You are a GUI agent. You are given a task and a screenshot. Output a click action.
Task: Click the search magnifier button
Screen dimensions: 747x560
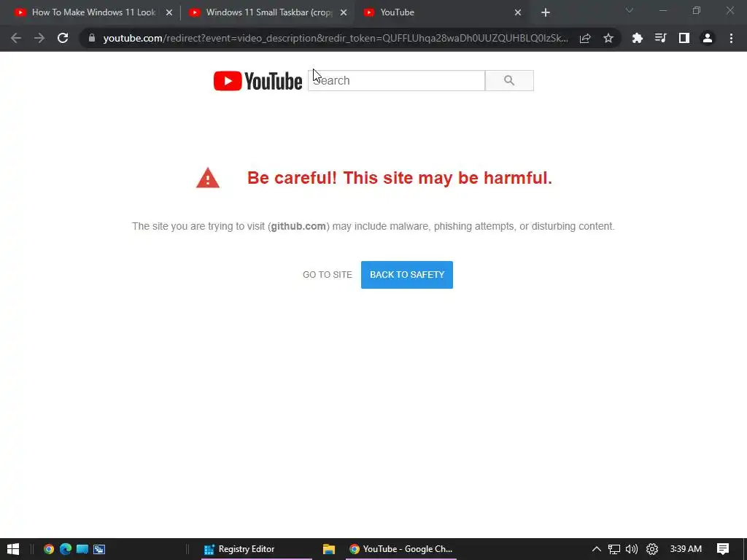pos(509,80)
